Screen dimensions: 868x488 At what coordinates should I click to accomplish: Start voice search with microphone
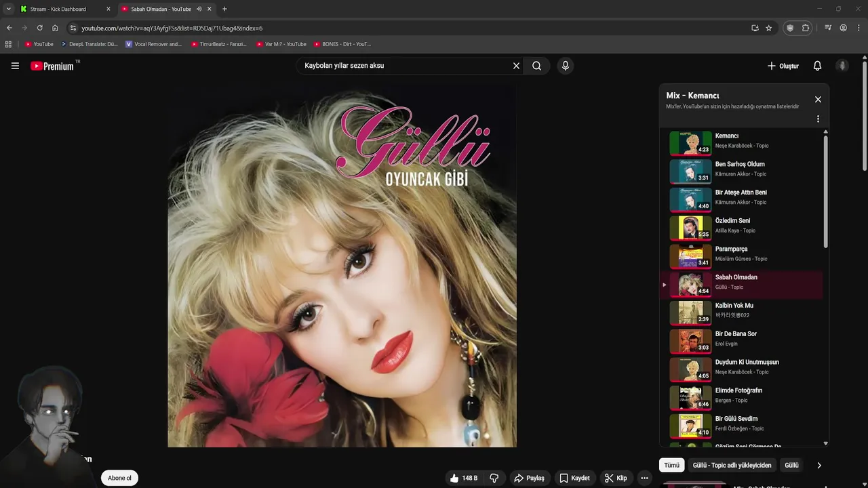[565, 66]
